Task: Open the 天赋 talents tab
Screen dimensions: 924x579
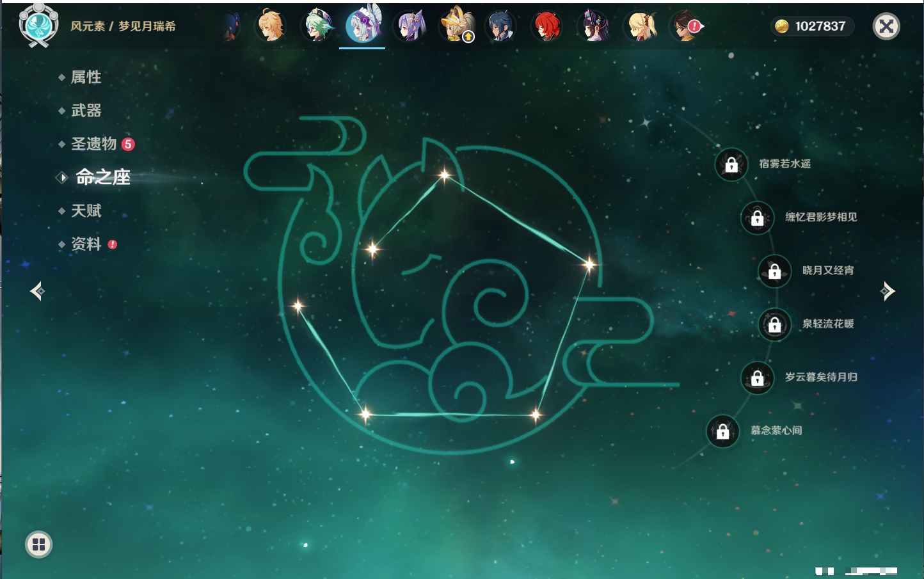Action: pyautogui.click(x=86, y=210)
